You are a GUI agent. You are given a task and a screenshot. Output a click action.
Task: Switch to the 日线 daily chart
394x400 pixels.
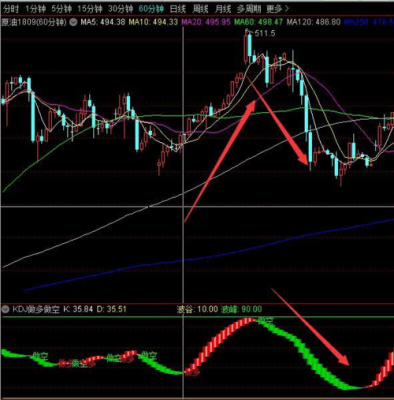(178, 9)
